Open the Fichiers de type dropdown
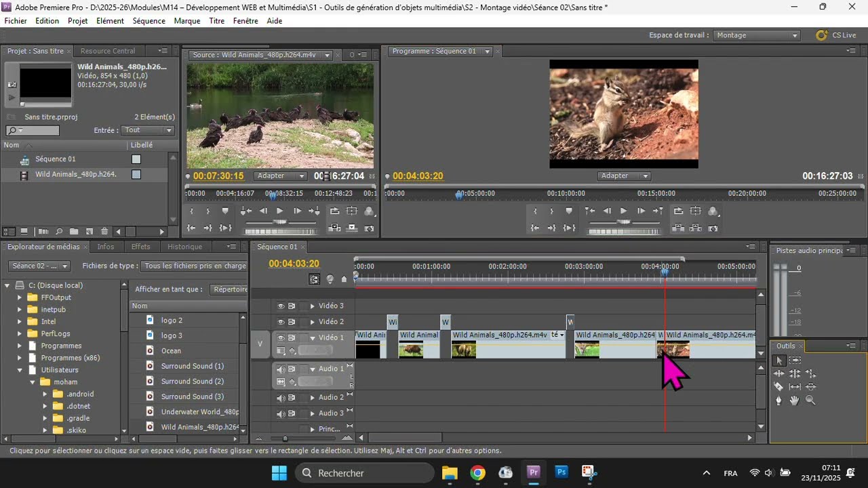Image resolution: width=868 pixels, height=488 pixels. (195, 266)
